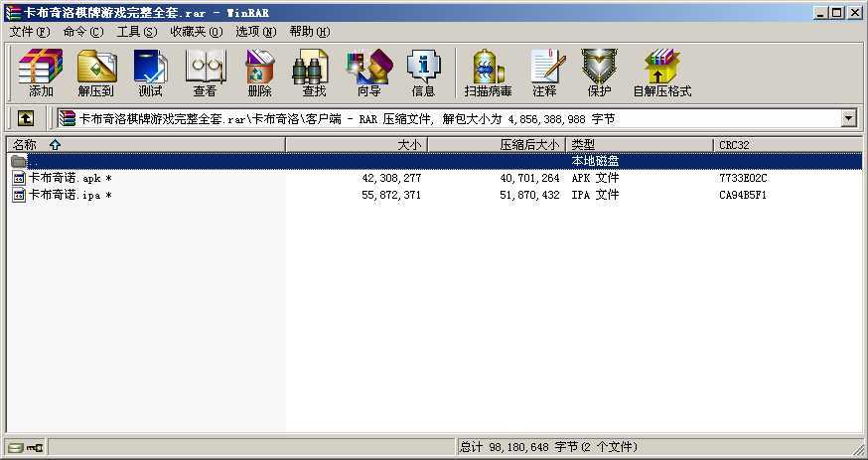Open the 选项(N) menu
This screenshot has height=460, width=868.
(256, 32)
